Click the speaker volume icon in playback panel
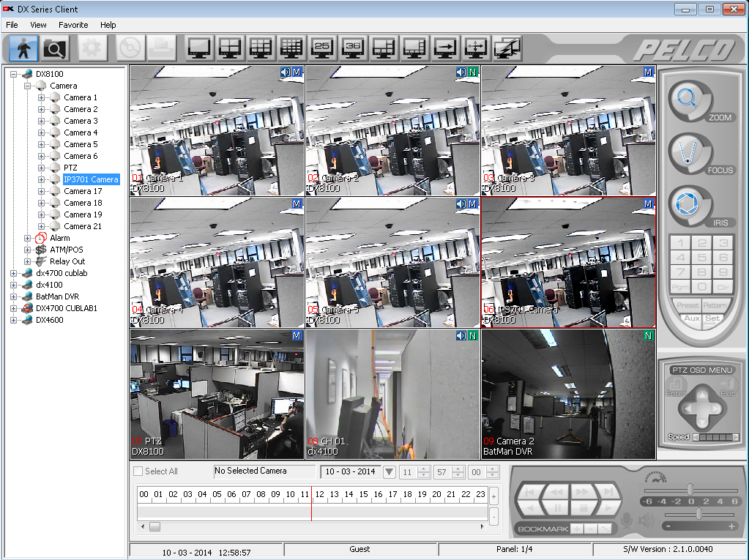The height and width of the screenshot is (560, 749). click(646, 520)
